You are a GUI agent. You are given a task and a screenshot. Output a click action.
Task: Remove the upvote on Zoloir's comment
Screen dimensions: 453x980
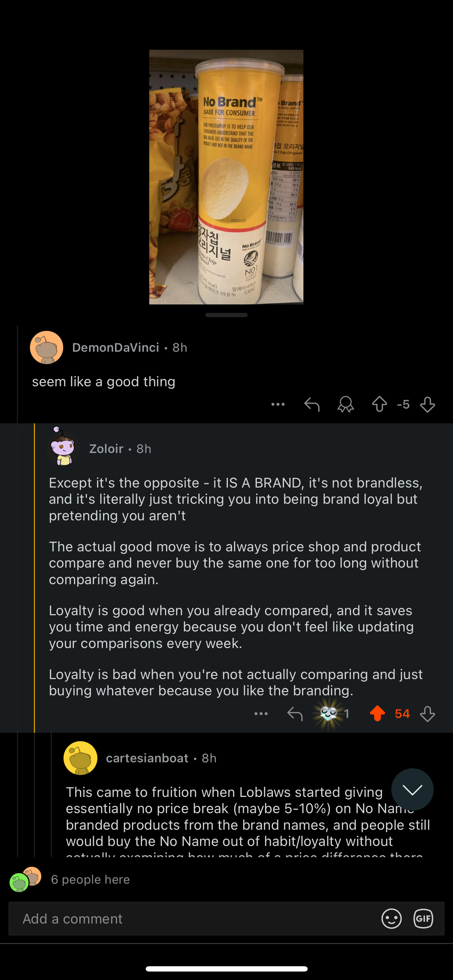tap(377, 714)
